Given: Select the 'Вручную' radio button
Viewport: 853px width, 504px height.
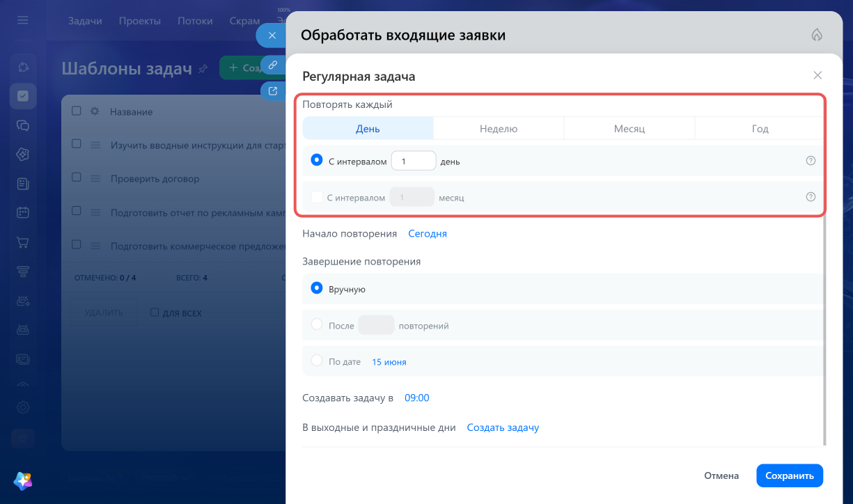Looking at the screenshot, I should 317,288.
